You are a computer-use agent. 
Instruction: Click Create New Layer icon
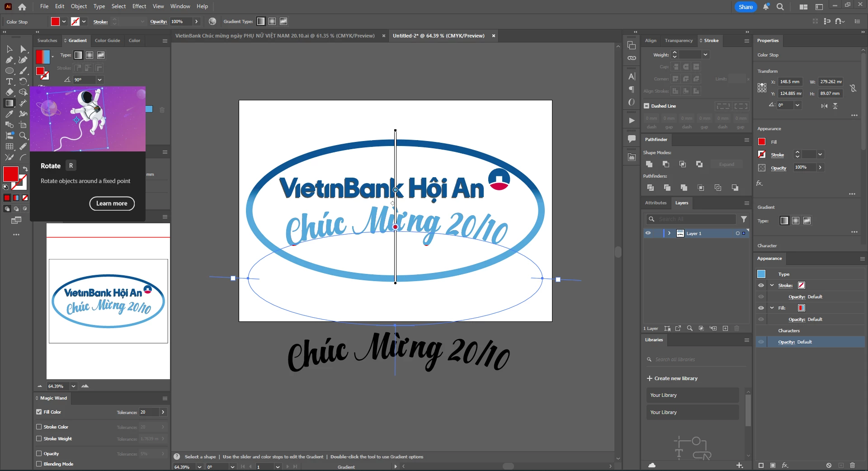pyautogui.click(x=725, y=328)
